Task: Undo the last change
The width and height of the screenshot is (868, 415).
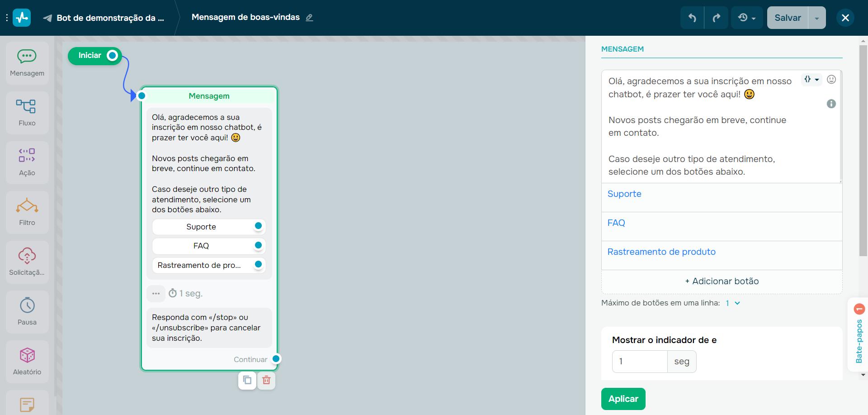Action: pos(692,18)
